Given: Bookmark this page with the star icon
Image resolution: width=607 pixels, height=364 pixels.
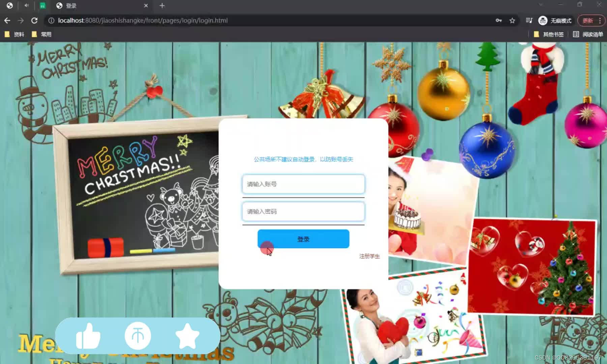Looking at the screenshot, I should (x=512, y=21).
